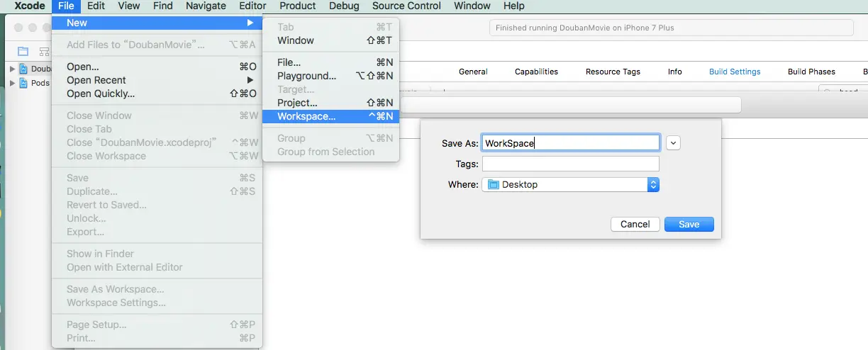Choose Workspace… from the New submenu
This screenshot has width=868, height=350.
330,116
